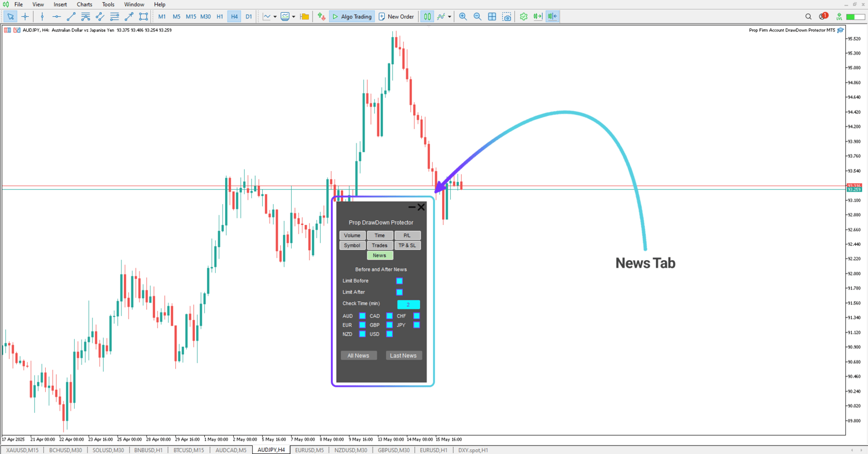Expand the chart type dropdown arrow
The image size is (868, 454).
(x=275, y=17)
